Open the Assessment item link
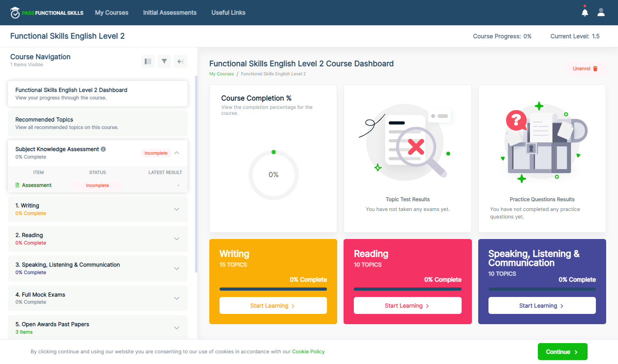The width and height of the screenshot is (618, 364). (x=37, y=185)
